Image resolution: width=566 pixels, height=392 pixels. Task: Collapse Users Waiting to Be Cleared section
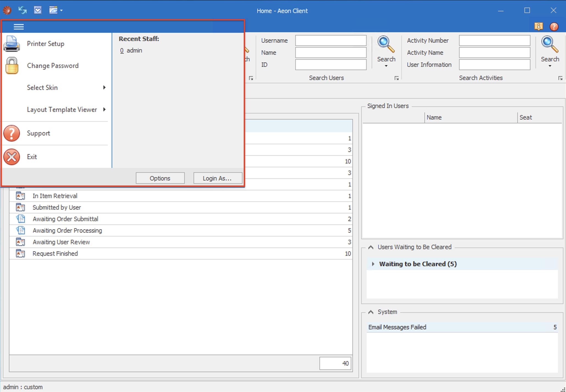(371, 247)
